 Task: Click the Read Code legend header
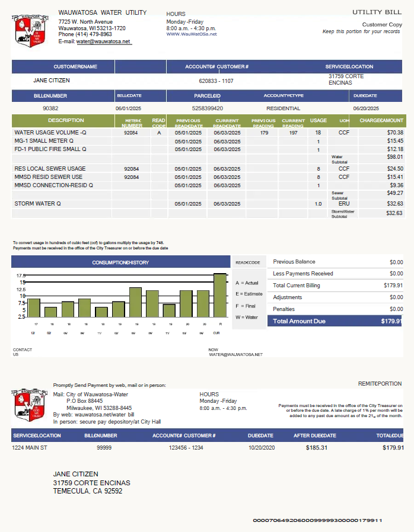(x=247, y=262)
